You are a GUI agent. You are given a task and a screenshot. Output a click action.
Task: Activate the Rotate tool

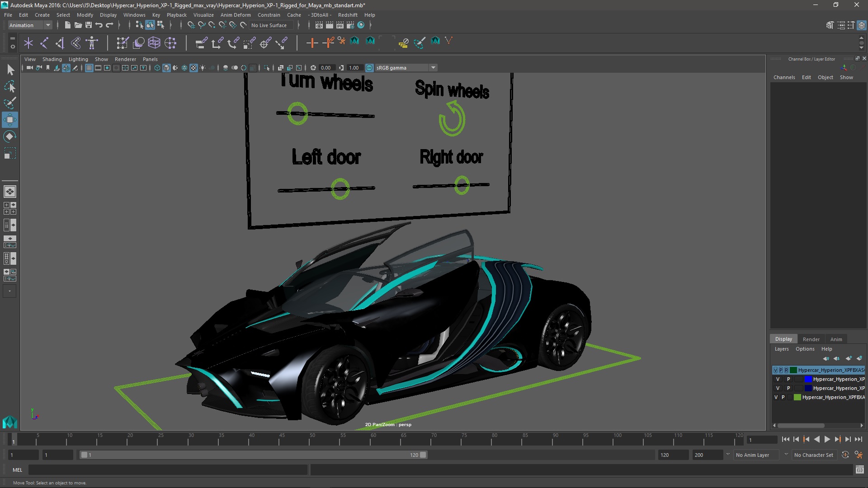pos(10,136)
